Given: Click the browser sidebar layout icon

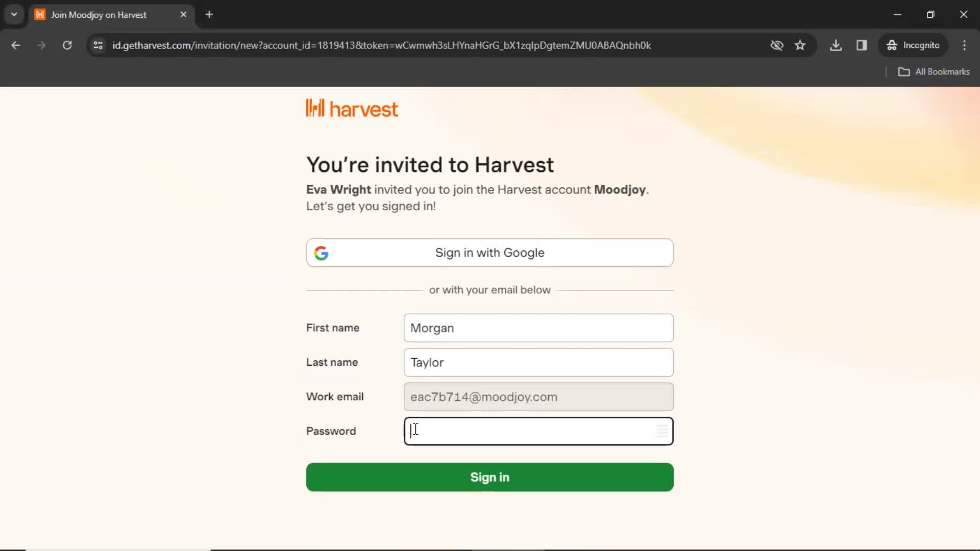Looking at the screenshot, I should [x=862, y=45].
